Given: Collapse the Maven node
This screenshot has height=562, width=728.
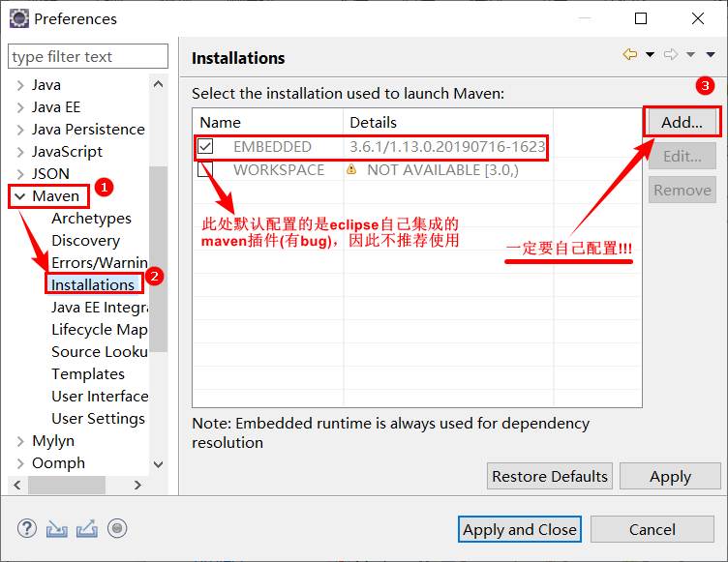Looking at the screenshot, I should pos(20,196).
